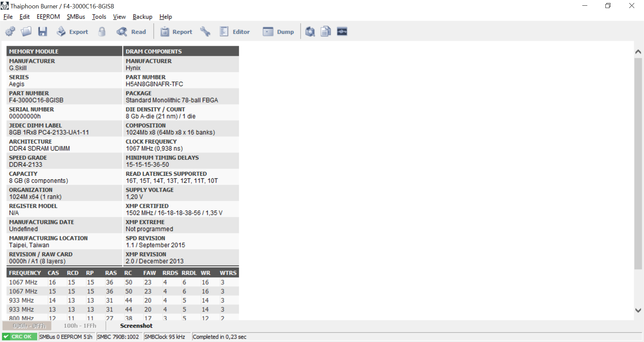This screenshot has height=342, width=644.
Task: Click Read to read SPD data
Action: [x=131, y=32]
